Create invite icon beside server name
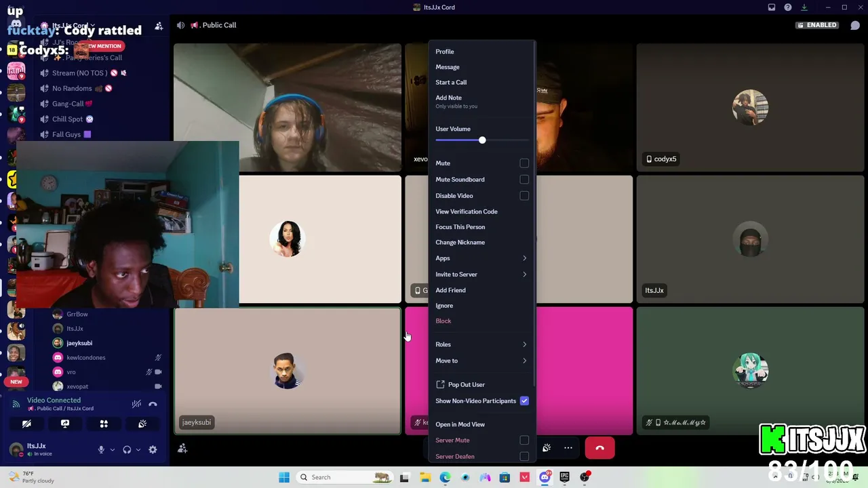868x488 pixels. pyautogui.click(x=159, y=26)
